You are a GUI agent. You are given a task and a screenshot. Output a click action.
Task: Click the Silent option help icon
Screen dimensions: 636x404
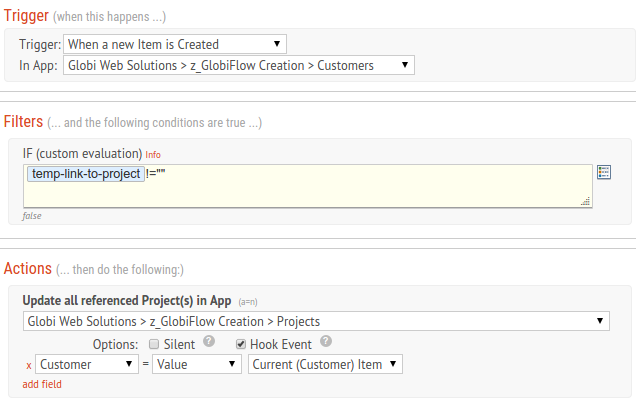209,341
